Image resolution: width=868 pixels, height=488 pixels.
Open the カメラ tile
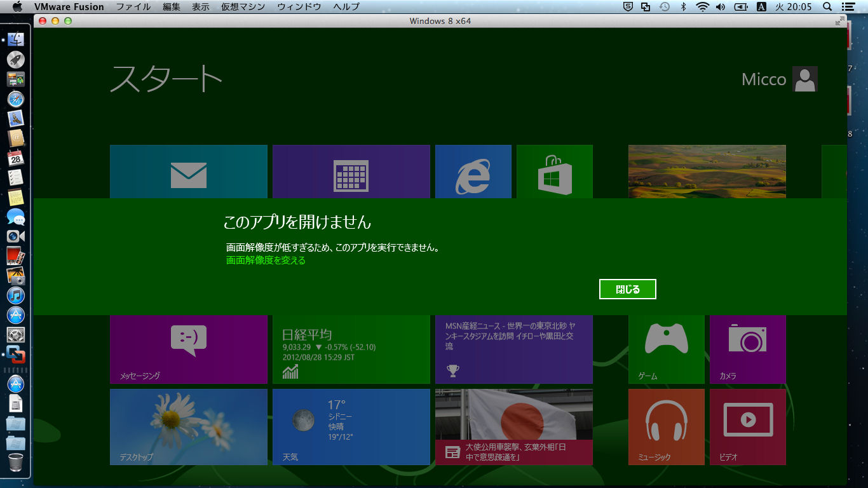tap(748, 349)
